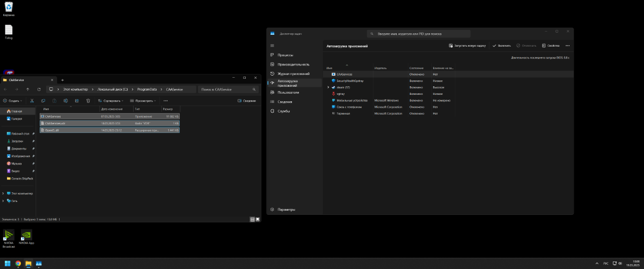Select the Users section in Task Manager

click(288, 92)
